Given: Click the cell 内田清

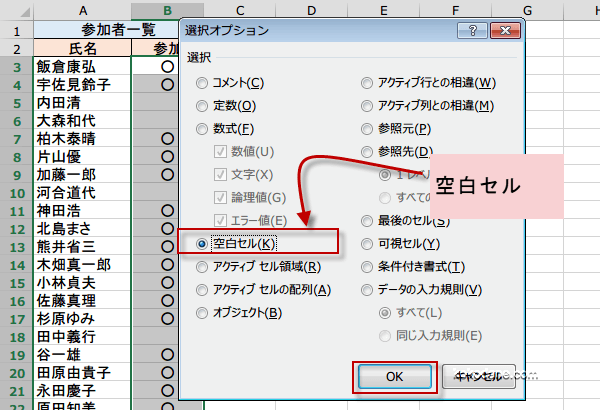Looking at the screenshot, I should [82, 103].
